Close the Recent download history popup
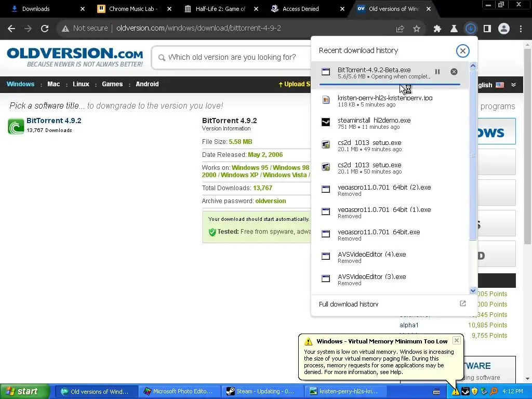 click(462, 51)
